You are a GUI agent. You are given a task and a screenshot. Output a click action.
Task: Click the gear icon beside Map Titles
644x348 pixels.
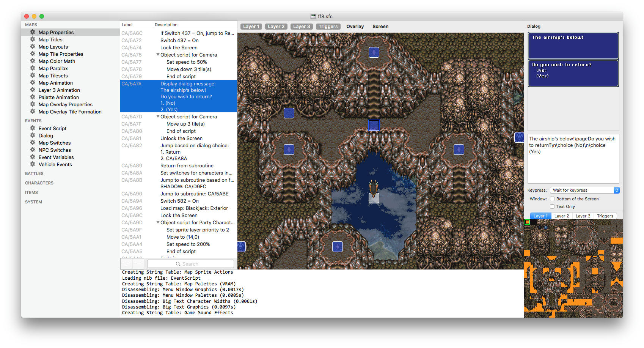click(x=33, y=39)
